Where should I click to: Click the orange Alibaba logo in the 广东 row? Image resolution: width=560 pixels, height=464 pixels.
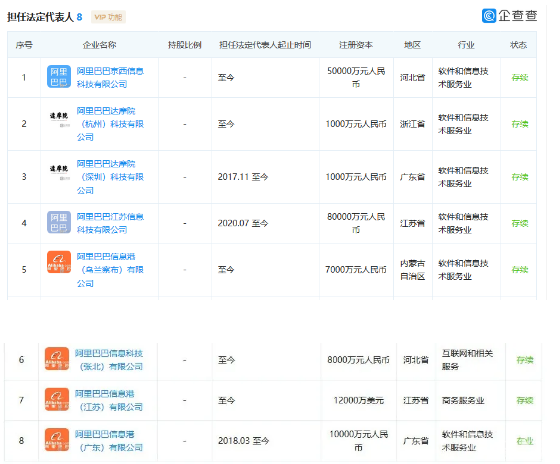(57, 440)
